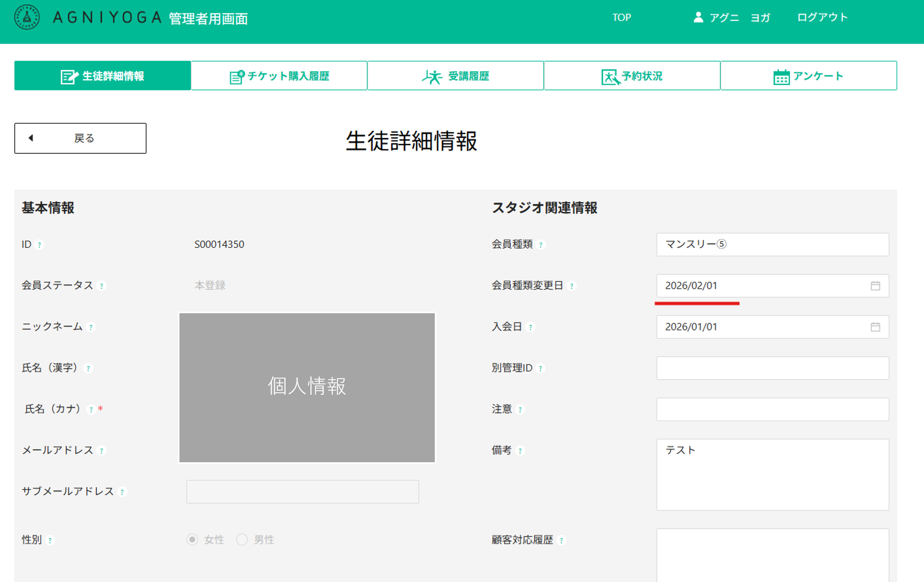Go to the 予約状況 tab
Viewport: 924px width, 582px height.
(x=632, y=76)
